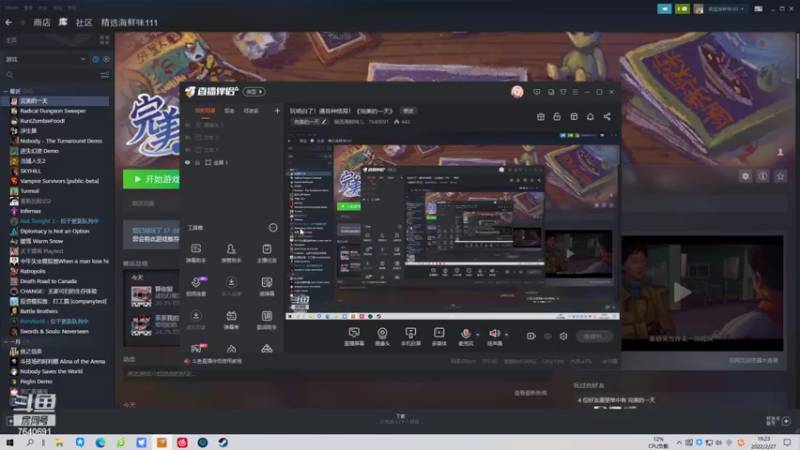This screenshot has height=450, width=800.
Task: Open streaming settings gear in 直播伴侣
Action: (563, 336)
